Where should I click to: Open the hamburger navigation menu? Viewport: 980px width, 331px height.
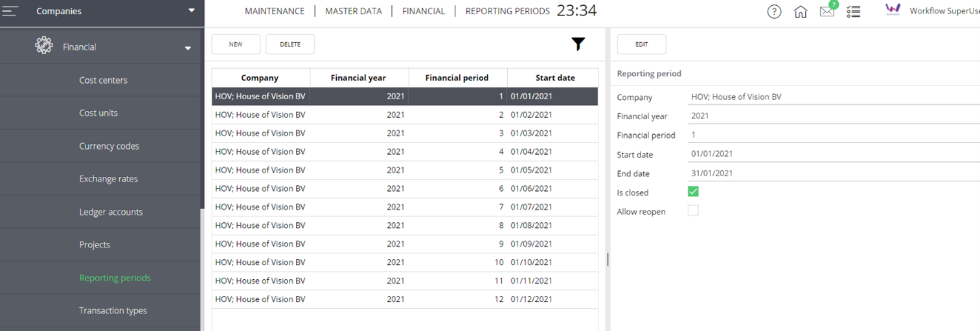tap(10, 11)
